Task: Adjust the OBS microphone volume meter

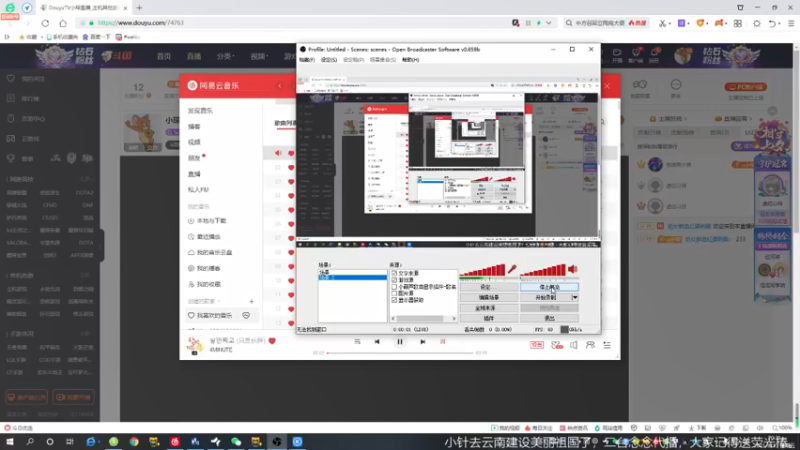Action: pos(482,270)
